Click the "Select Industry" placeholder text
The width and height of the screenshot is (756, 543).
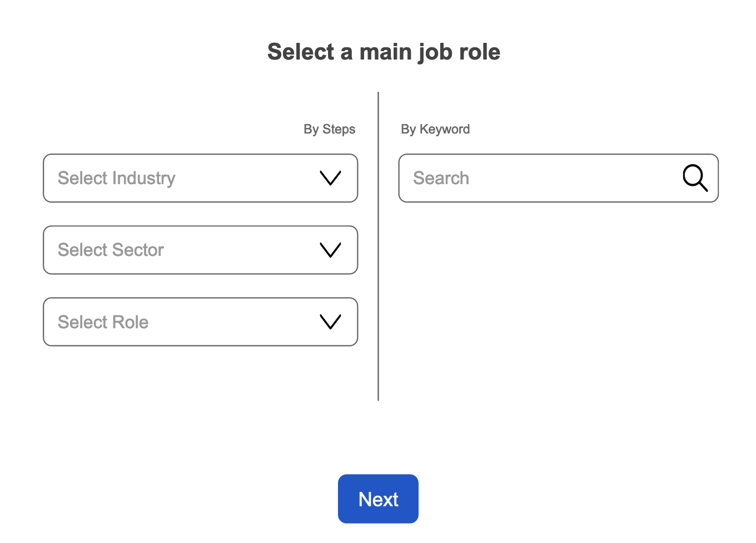click(117, 178)
